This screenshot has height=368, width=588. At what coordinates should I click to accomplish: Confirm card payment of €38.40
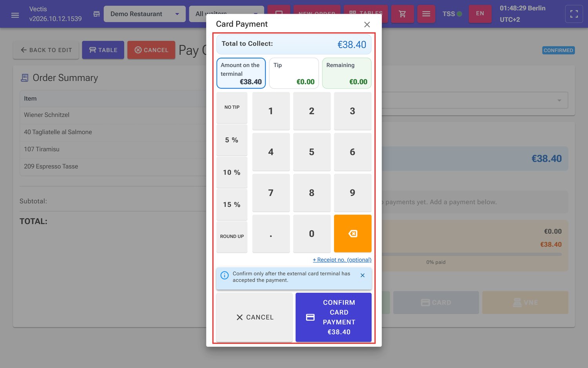coord(334,317)
